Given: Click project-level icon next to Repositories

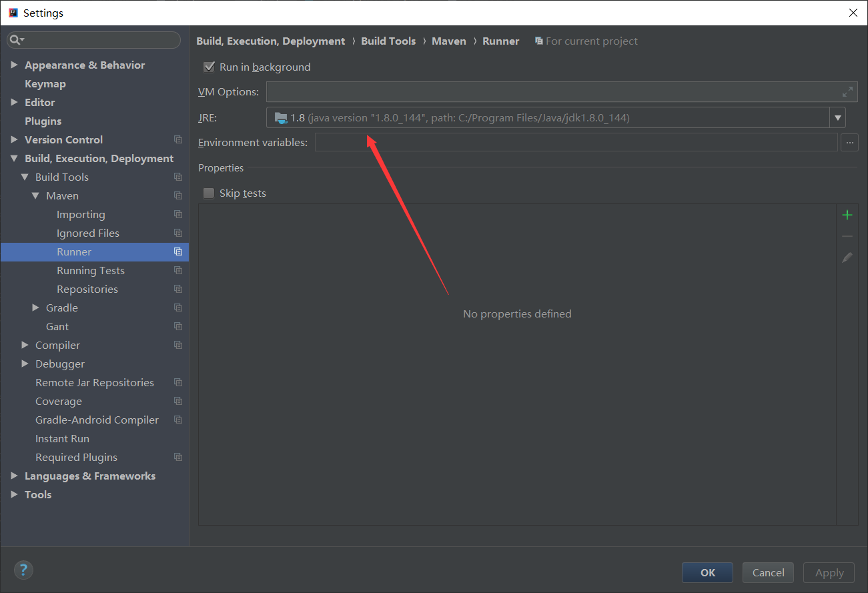Looking at the screenshot, I should 178,289.
